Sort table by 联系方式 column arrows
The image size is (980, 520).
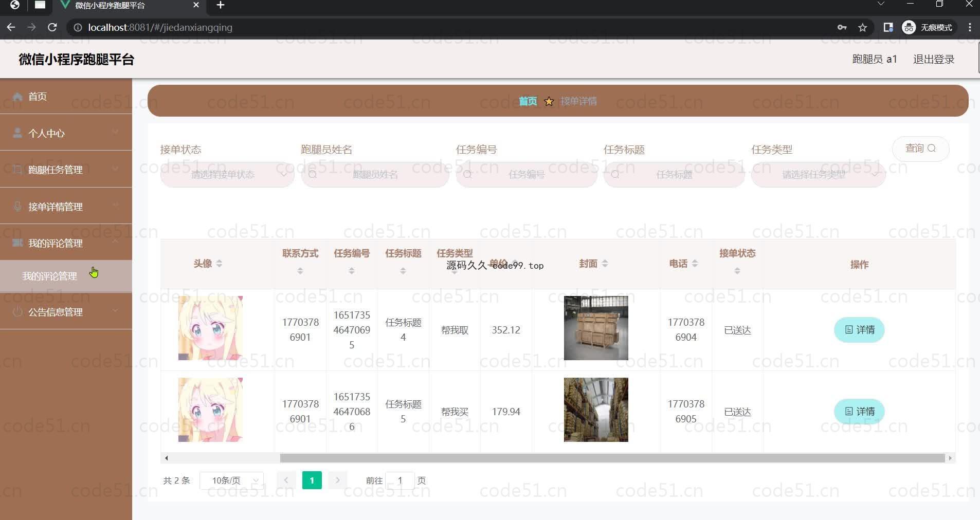[300, 271]
